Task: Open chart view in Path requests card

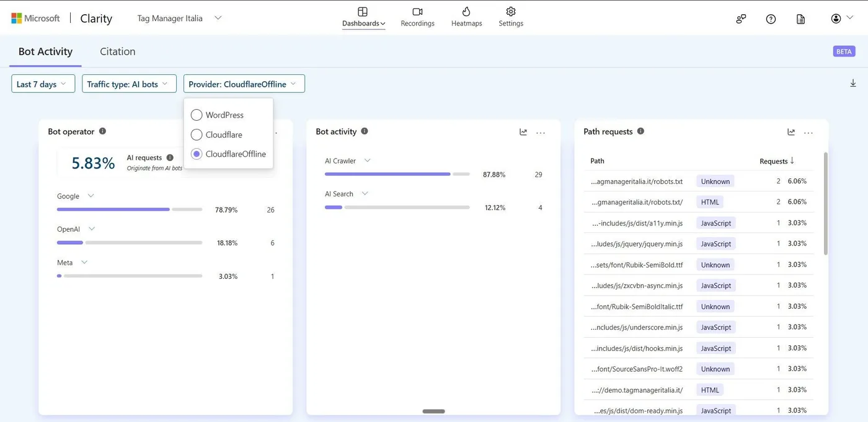Action: click(791, 132)
